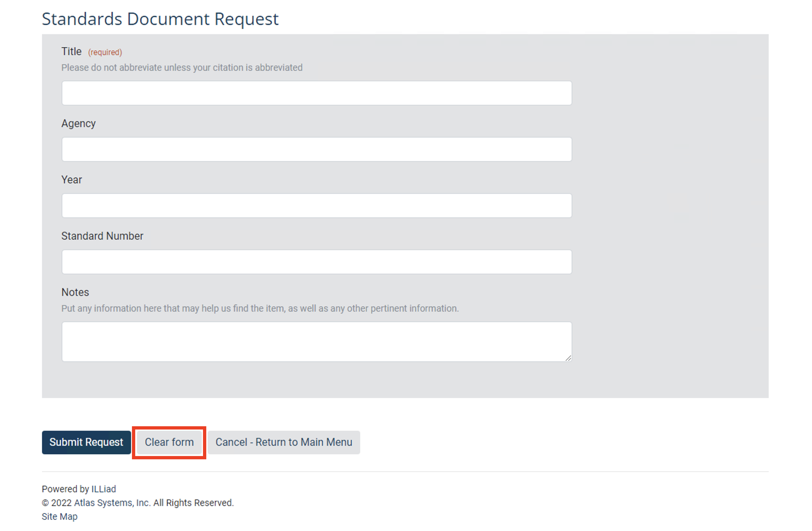Navigate to the Site Map page
The height and width of the screenshot is (531, 812).
coord(59,516)
